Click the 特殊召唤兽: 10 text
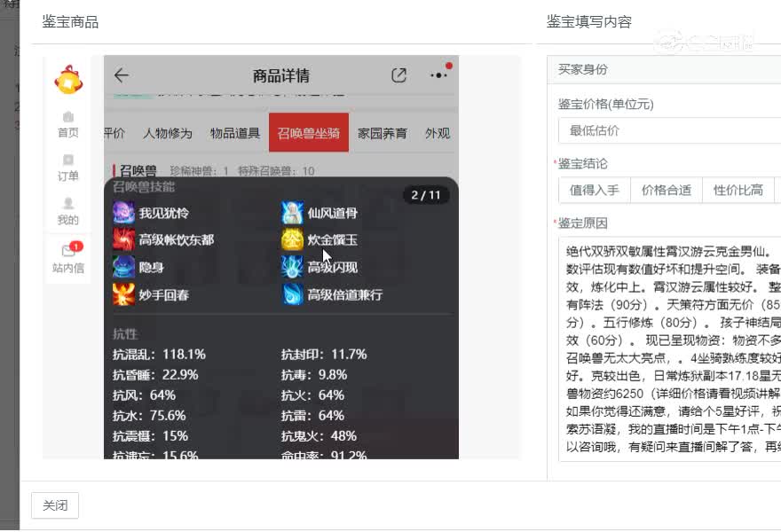This screenshot has width=781, height=532. coord(276,171)
